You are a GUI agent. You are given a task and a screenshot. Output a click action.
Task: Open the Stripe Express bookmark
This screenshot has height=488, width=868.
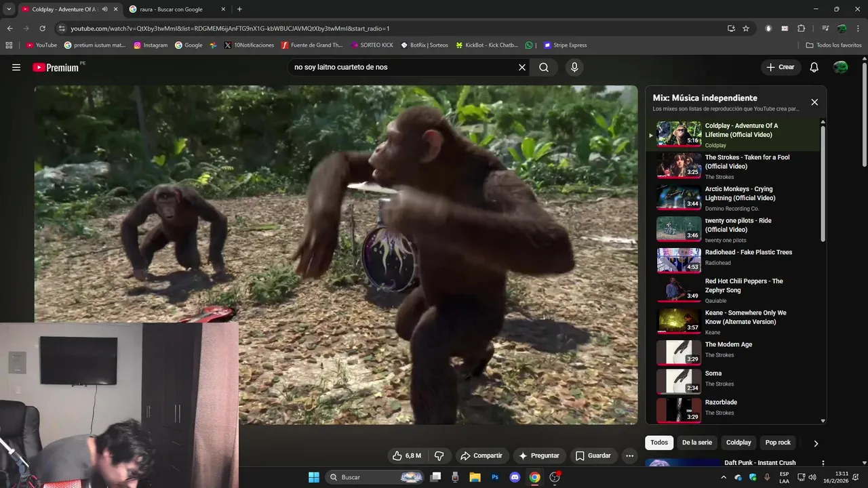tap(565, 45)
